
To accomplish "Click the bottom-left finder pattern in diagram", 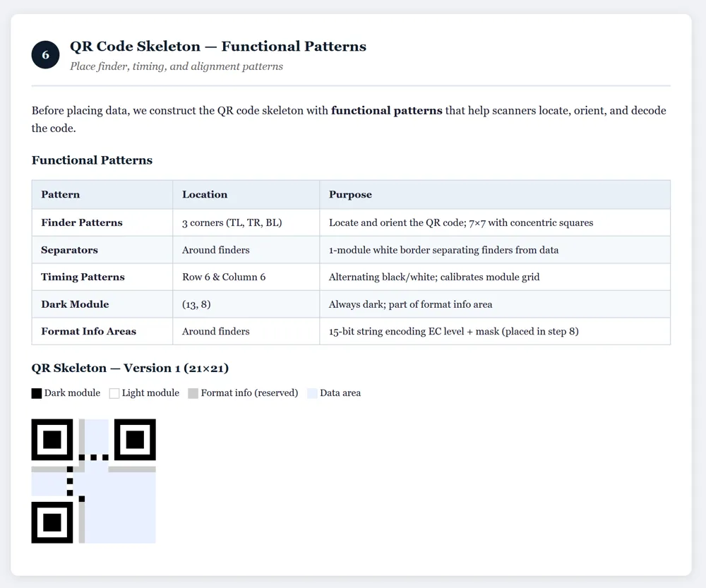I will pos(52,522).
